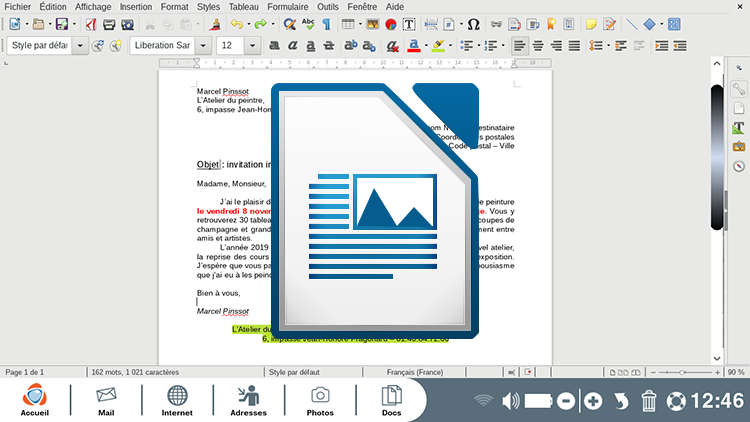Toggle formatting marks (pilcrow)
This screenshot has width=750, height=422.
tap(327, 24)
